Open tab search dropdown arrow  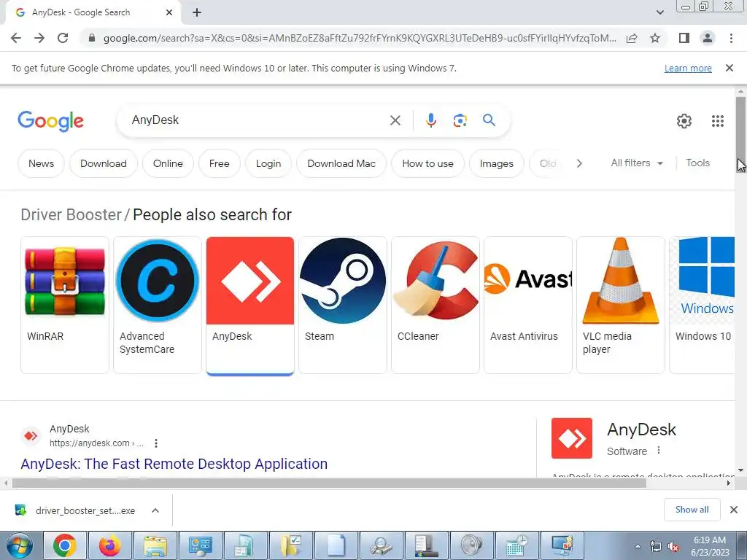tap(659, 12)
